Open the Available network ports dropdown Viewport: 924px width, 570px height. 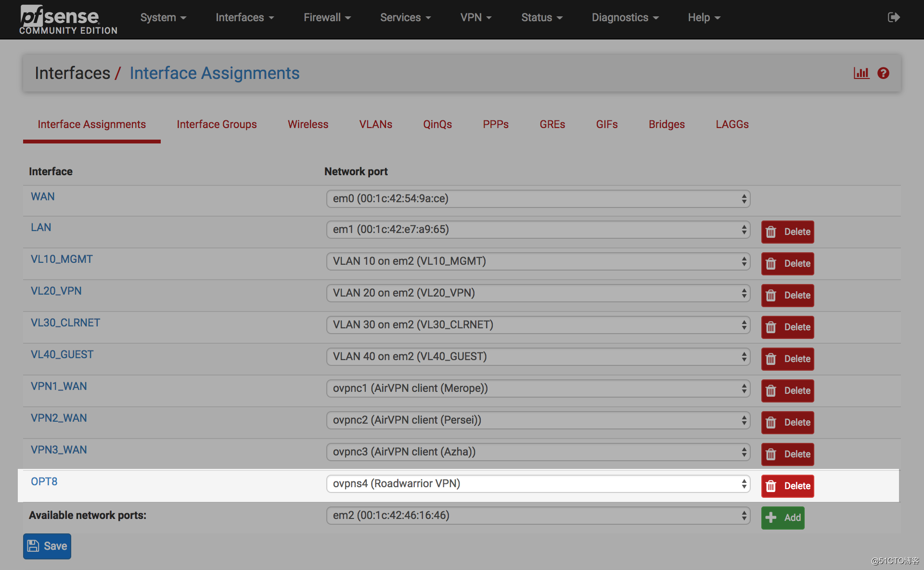tap(538, 515)
